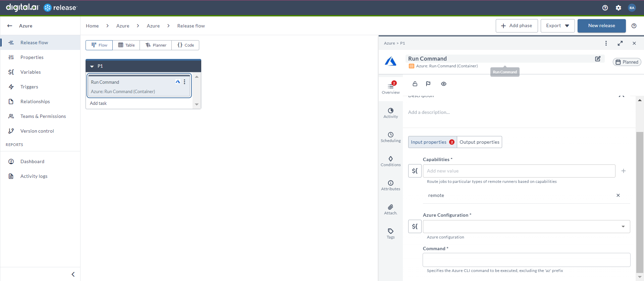Click the flag task icon
Viewport: 644px width, 281px height.
click(428, 84)
